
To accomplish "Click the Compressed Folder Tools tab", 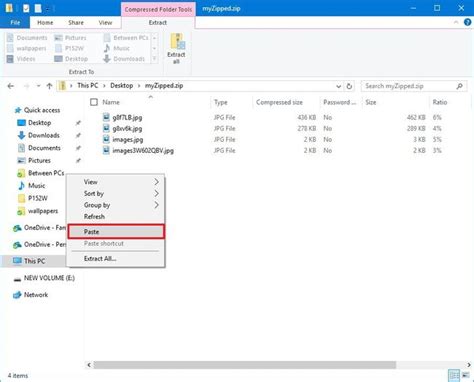I will tap(158, 9).
